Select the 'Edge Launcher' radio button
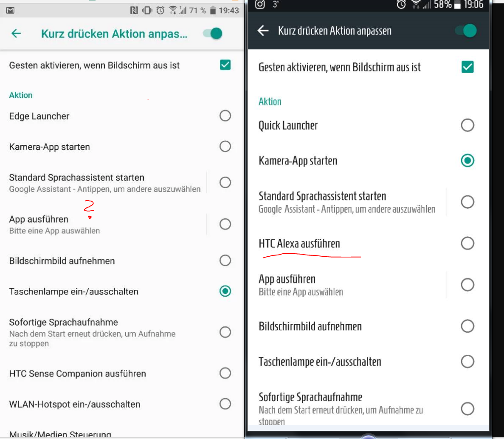This screenshot has width=504, height=439. point(225,116)
